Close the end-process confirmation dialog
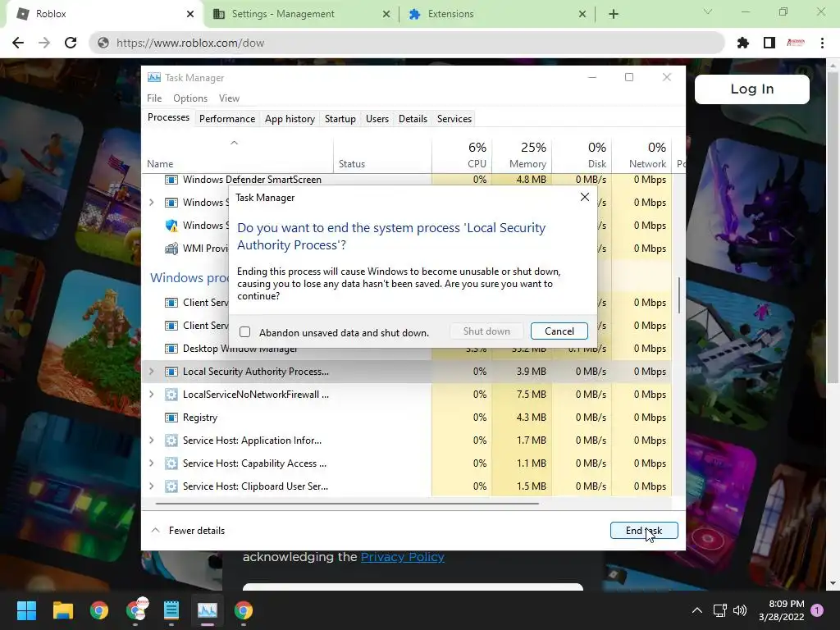Viewport: 840px width, 630px height. click(584, 197)
